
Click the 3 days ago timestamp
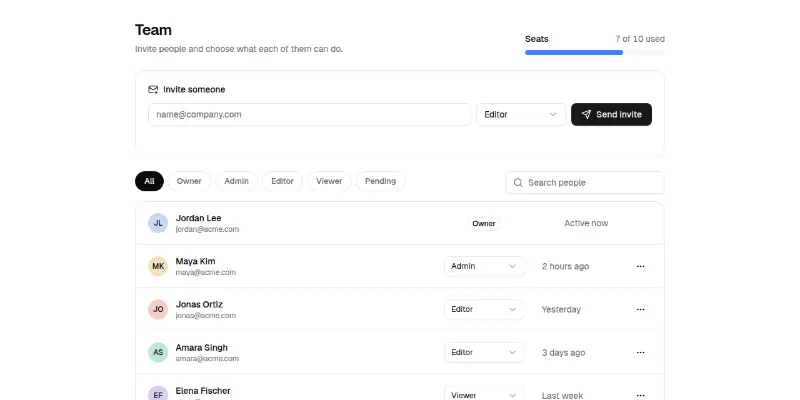(x=563, y=353)
